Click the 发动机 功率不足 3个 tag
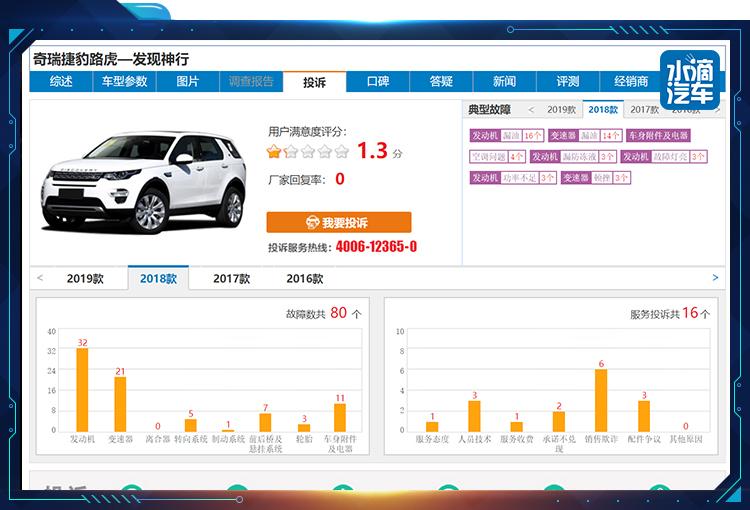The height and width of the screenshot is (510, 750). pos(513,177)
